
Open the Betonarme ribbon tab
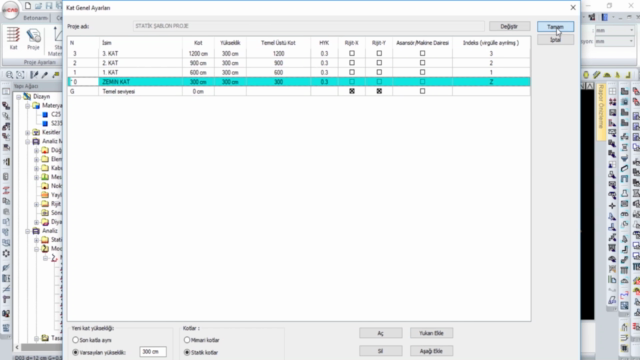pos(36,18)
